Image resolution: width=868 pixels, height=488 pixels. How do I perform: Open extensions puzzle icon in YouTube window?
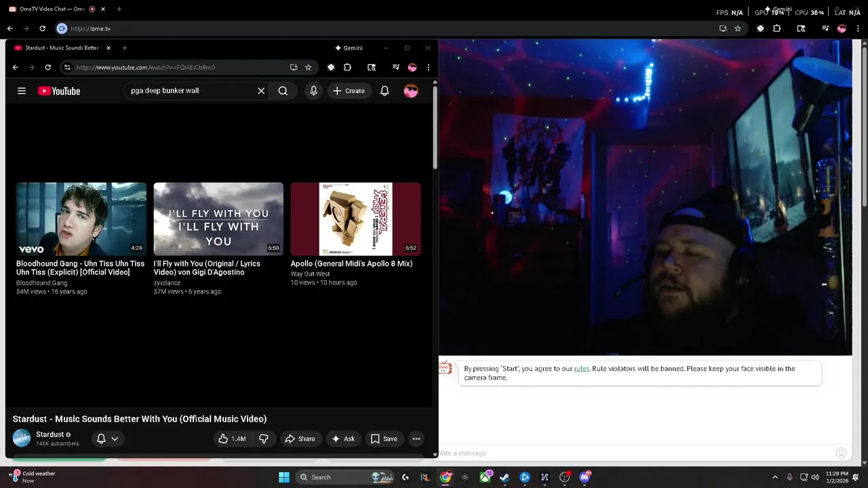(x=347, y=67)
